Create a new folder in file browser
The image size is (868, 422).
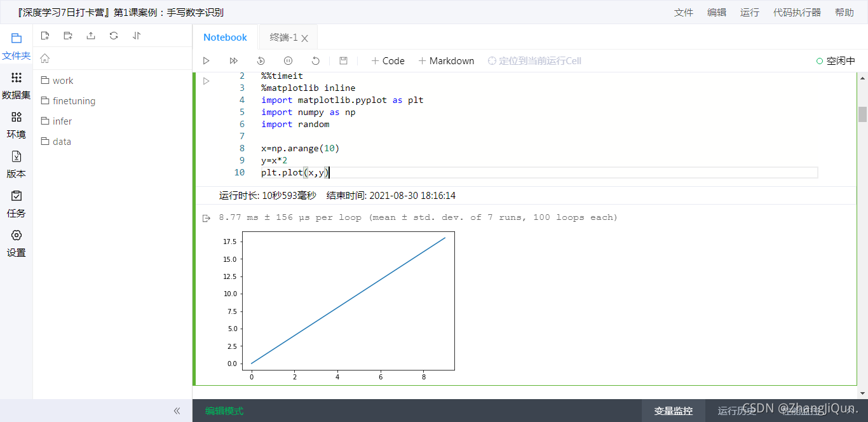tap(68, 36)
